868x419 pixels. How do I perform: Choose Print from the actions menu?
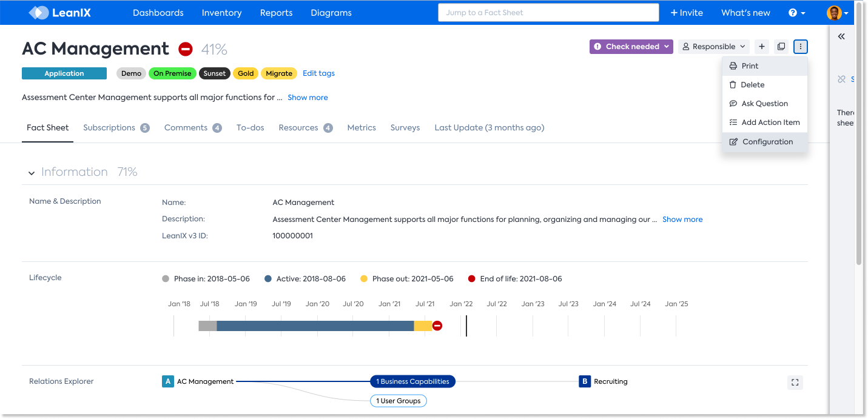(765, 66)
